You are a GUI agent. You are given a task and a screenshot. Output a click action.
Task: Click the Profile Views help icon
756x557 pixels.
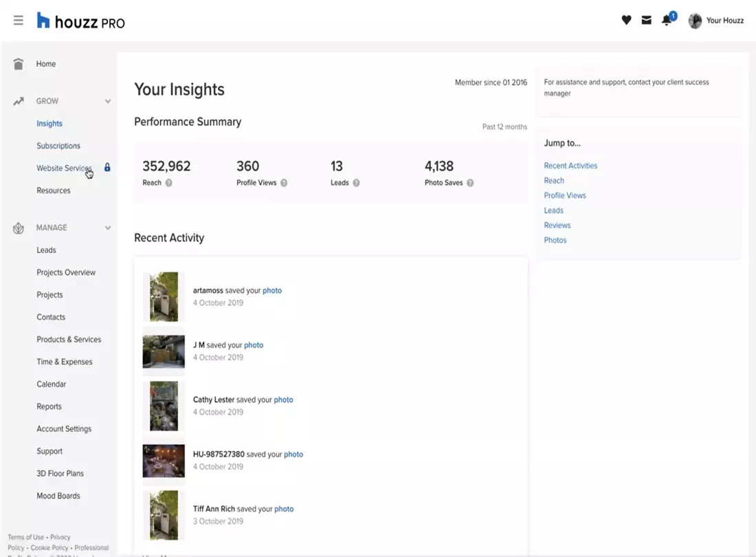tap(284, 183)
